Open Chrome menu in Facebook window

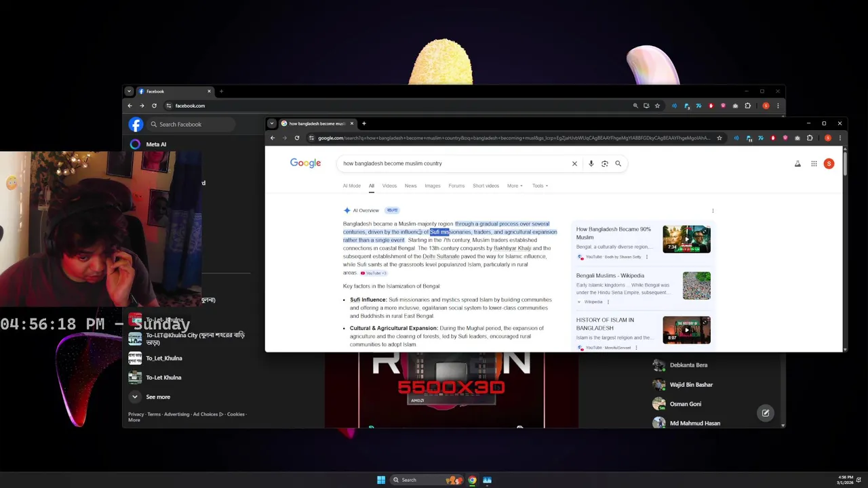(x=778, y=106)
